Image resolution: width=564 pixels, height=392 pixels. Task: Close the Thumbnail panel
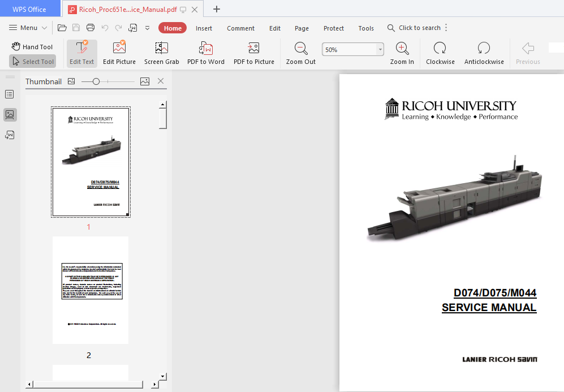(x=161, y=81)
